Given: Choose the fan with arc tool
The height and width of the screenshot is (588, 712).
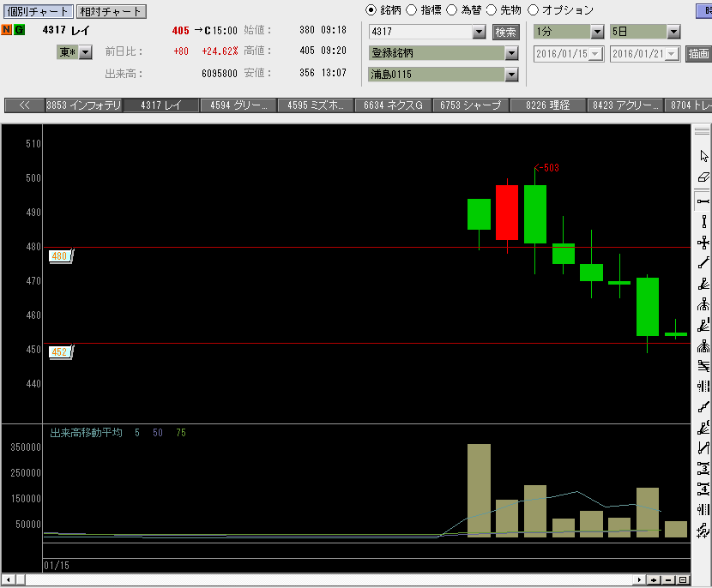Looking at the screenshot, I should click(703, 428).
